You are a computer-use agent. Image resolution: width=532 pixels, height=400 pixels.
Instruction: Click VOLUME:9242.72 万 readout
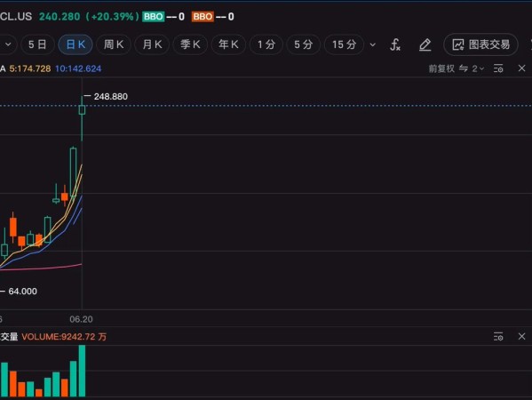click(64, 337)
